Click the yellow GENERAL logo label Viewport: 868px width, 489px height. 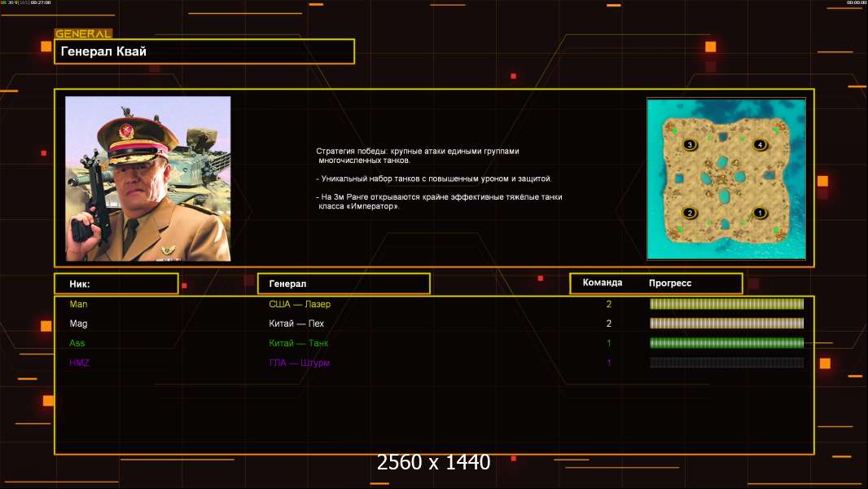coord(83,34)
